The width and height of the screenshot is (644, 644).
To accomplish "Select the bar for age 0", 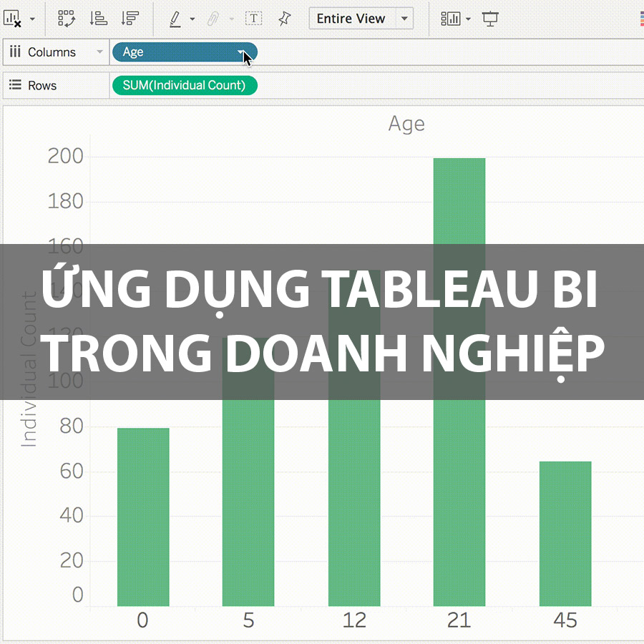I will 143,517.
